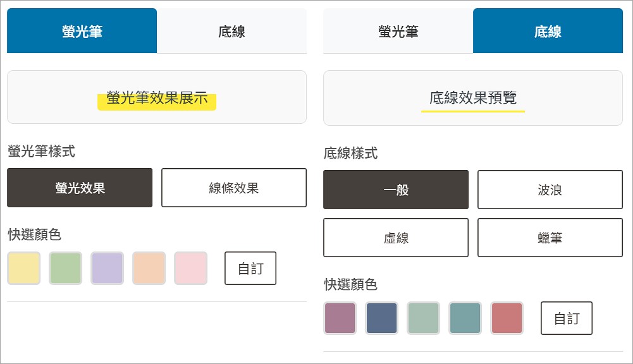This screenshot has width=633, height=364.
Task: Select the 底線 tab on the right panel
Action: click(x=547, y=30)
